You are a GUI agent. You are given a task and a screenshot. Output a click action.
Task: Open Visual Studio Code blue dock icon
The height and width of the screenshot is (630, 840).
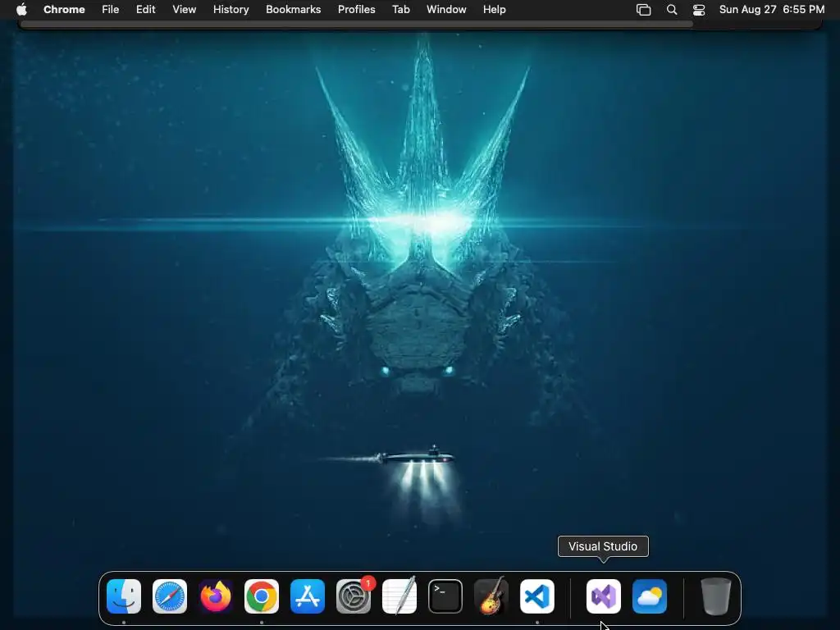click(x=537, y=596)
